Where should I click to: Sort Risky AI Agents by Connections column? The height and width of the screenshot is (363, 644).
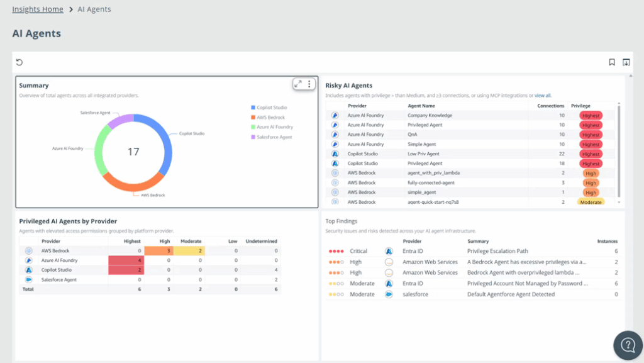550,106
